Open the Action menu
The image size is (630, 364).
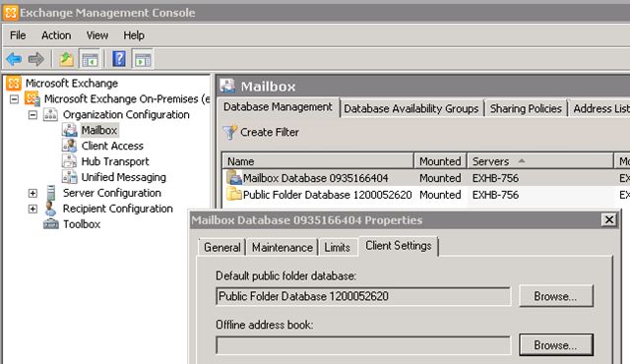pos(56,35)
